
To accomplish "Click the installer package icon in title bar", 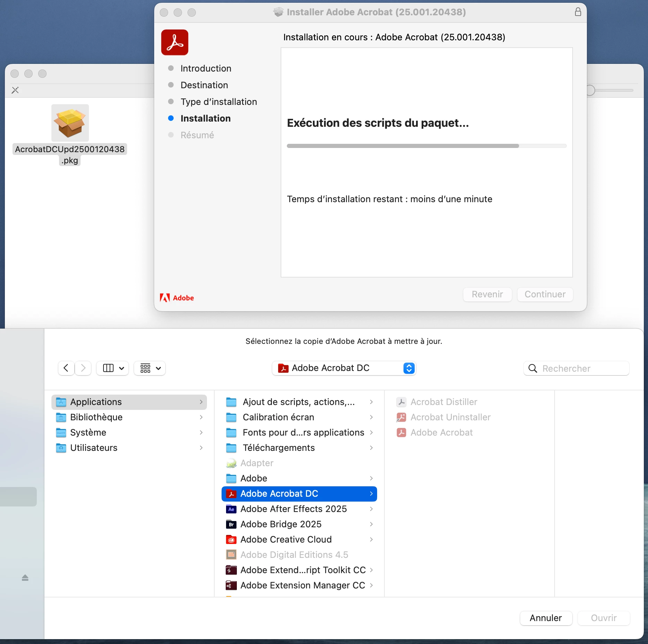I will (x=278, y=12).
